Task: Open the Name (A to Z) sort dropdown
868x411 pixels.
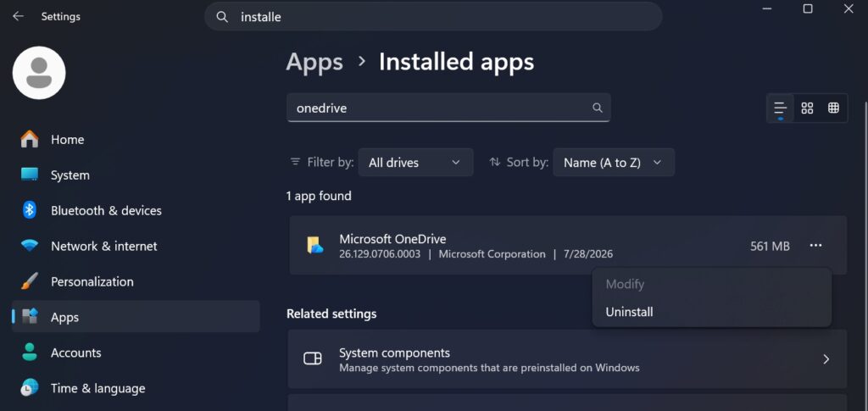Action: (x=614, y=163)
